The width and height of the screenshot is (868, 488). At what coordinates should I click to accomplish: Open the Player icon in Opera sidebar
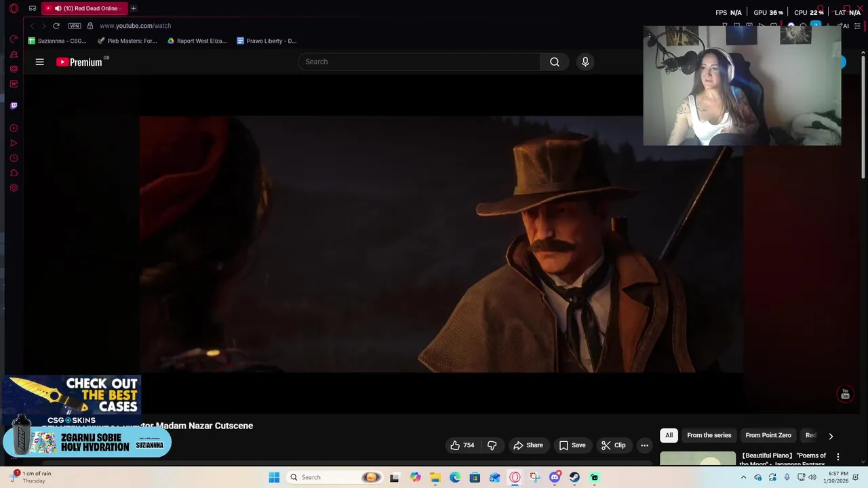click(x=14, y=128)
